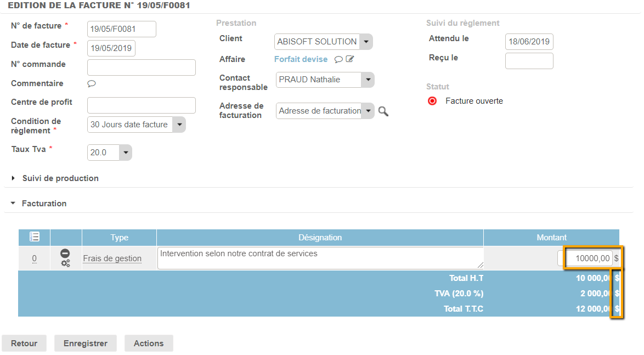
Task: Open the Condition de règlement dropdown
Action: [179, 125]
